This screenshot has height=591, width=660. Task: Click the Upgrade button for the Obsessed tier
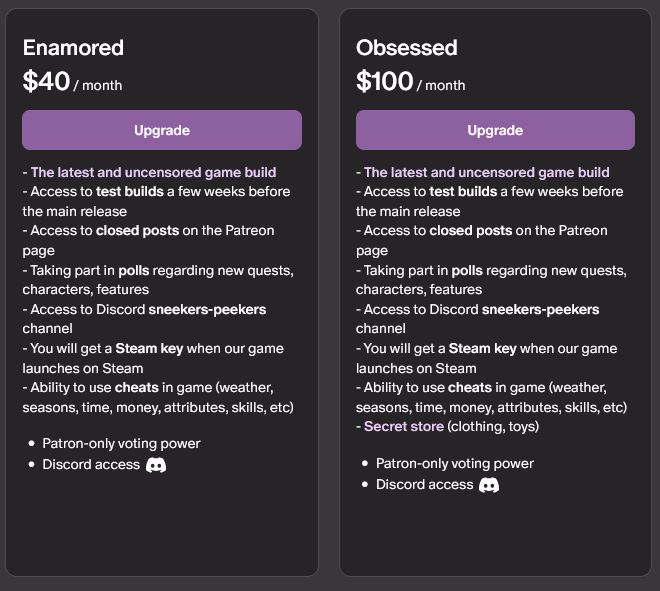click(x=495, y=130)
